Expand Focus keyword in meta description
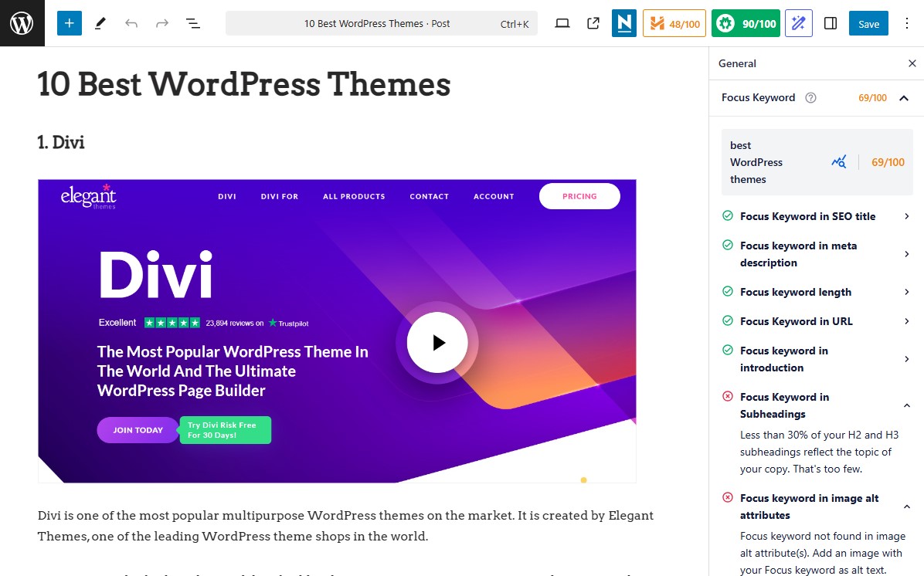This screenshot has width=924, height=576. point(817,254)
